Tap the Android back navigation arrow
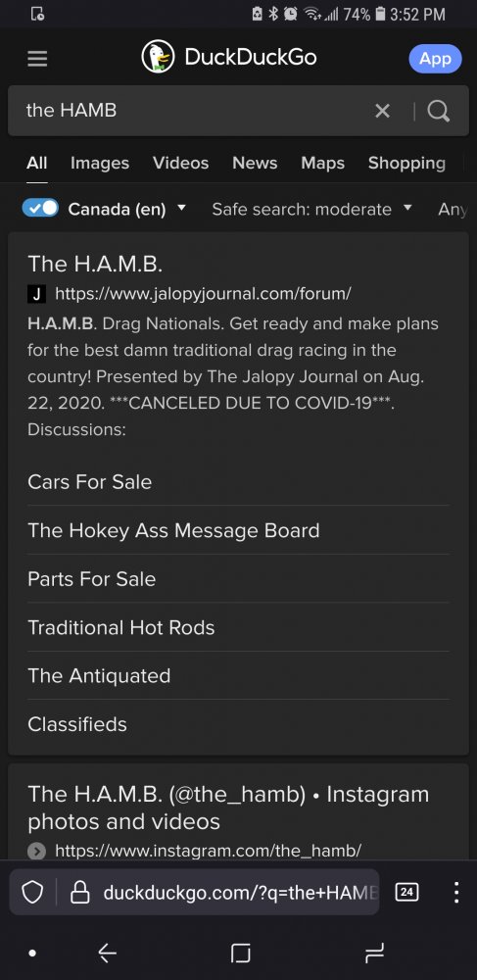This screenshot has width=477, height=980. [x=108, y=953]
